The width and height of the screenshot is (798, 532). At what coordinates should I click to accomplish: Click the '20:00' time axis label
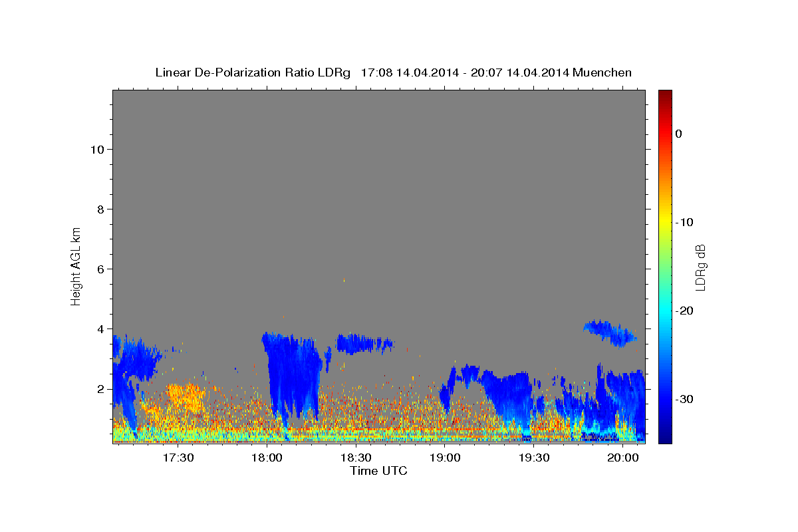[623, 458]
